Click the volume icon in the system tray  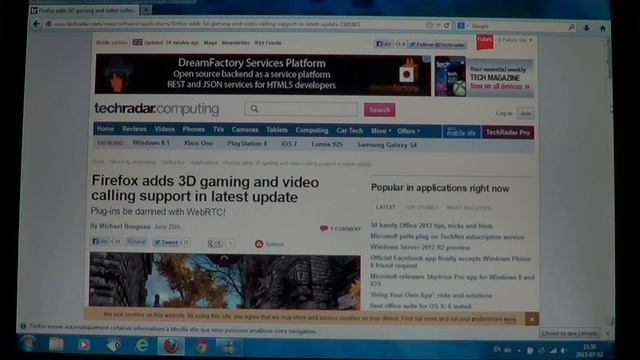pyautogui.click(x=563, y=351)
